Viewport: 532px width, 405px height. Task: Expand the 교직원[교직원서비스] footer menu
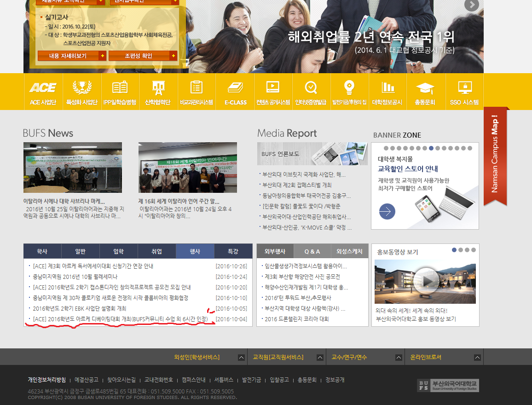(x=319, y=358)
